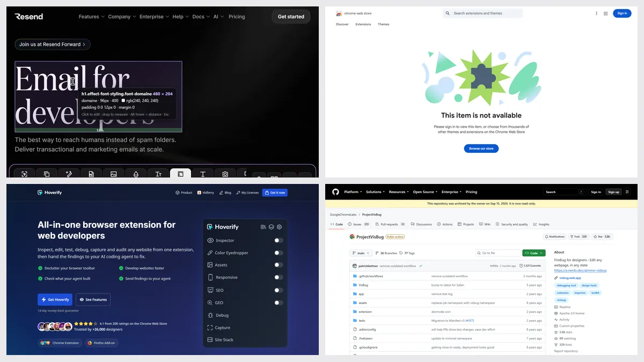Click the Firefox Add-on badge
The image size is (644, 362).
pos(101,343)
